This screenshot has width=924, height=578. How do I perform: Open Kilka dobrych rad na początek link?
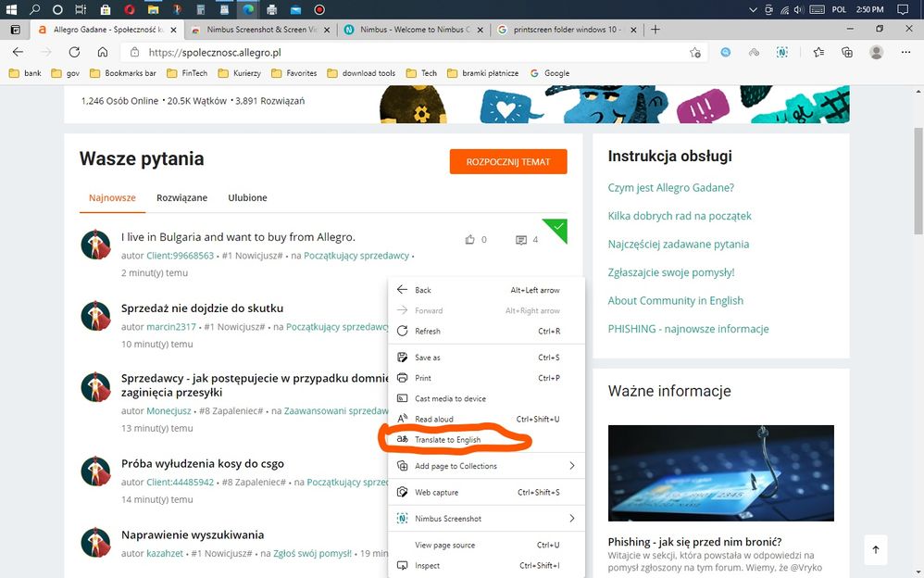(x=680, y=216)
